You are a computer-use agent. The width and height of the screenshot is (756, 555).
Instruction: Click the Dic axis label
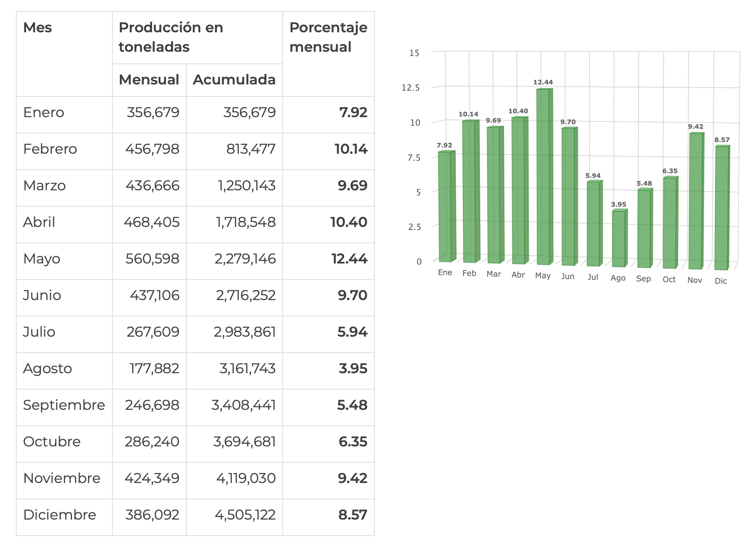[721, 281]
